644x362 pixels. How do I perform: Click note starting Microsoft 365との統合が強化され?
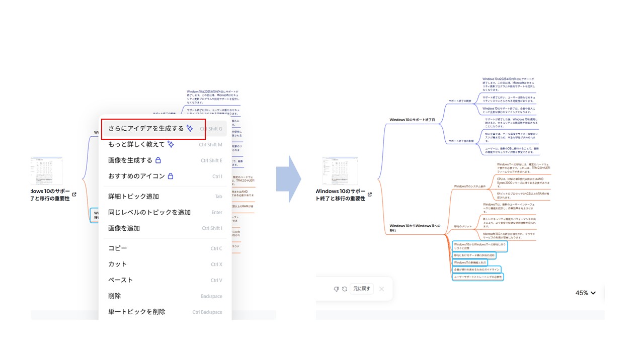(x=510, y=235)
